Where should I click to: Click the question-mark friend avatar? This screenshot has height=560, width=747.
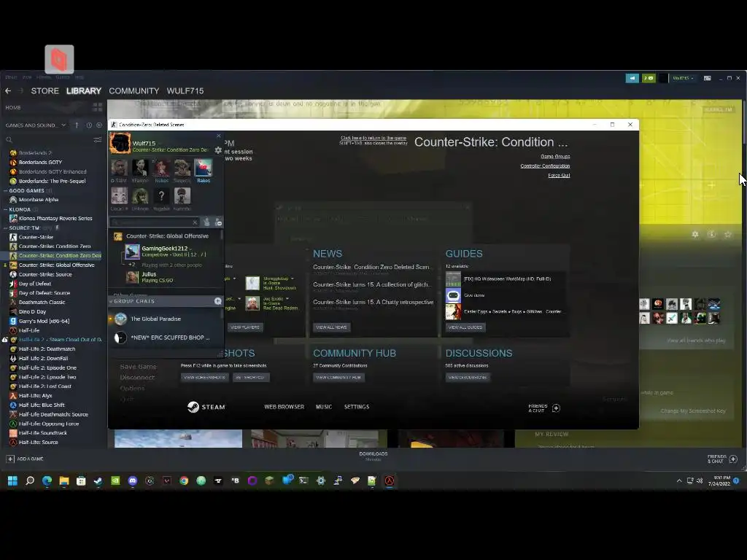coord(161,195)
